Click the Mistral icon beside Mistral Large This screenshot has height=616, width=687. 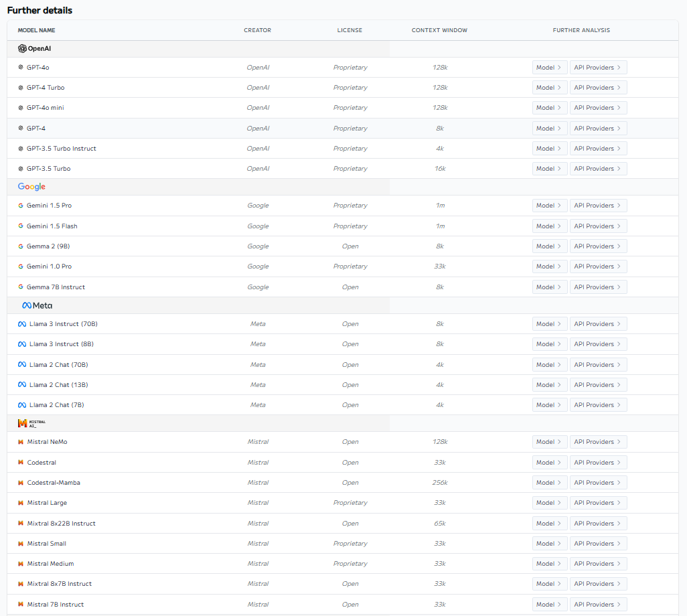click(21, 503)
